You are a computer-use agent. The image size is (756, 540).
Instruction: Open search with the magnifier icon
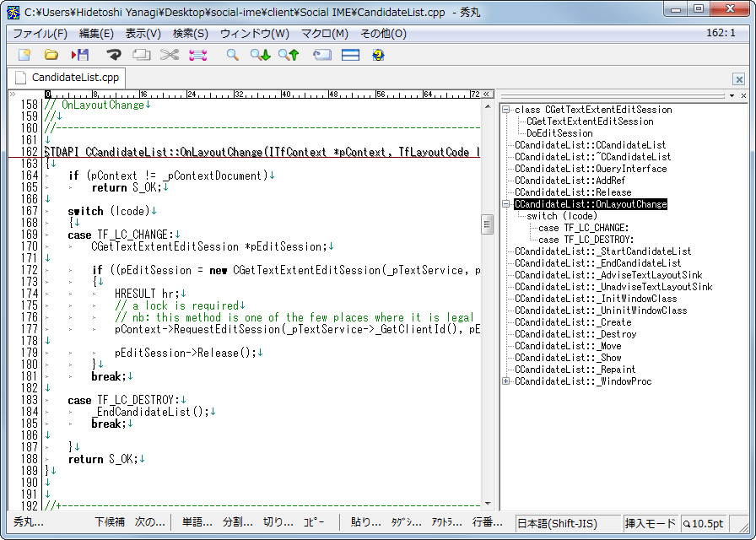pos(232,55)
